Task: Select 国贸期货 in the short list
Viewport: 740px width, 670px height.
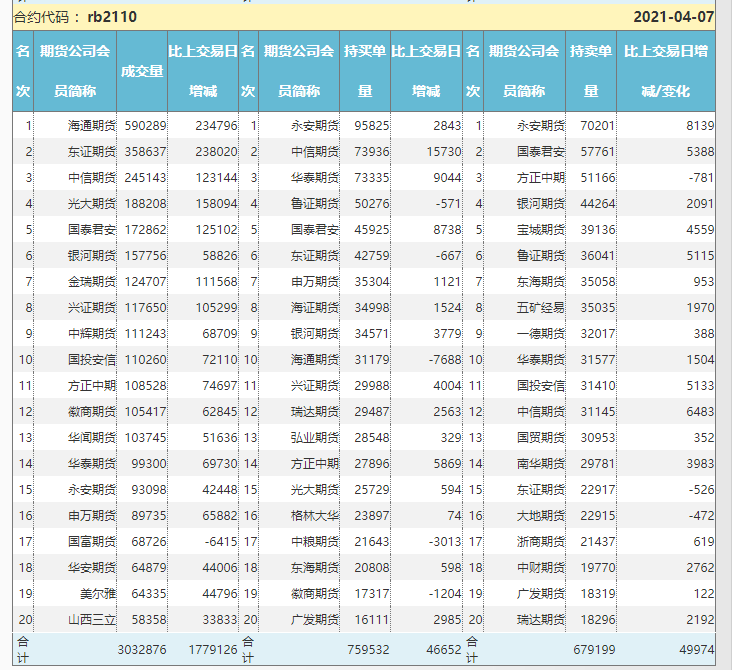Action: coord(540,437)
